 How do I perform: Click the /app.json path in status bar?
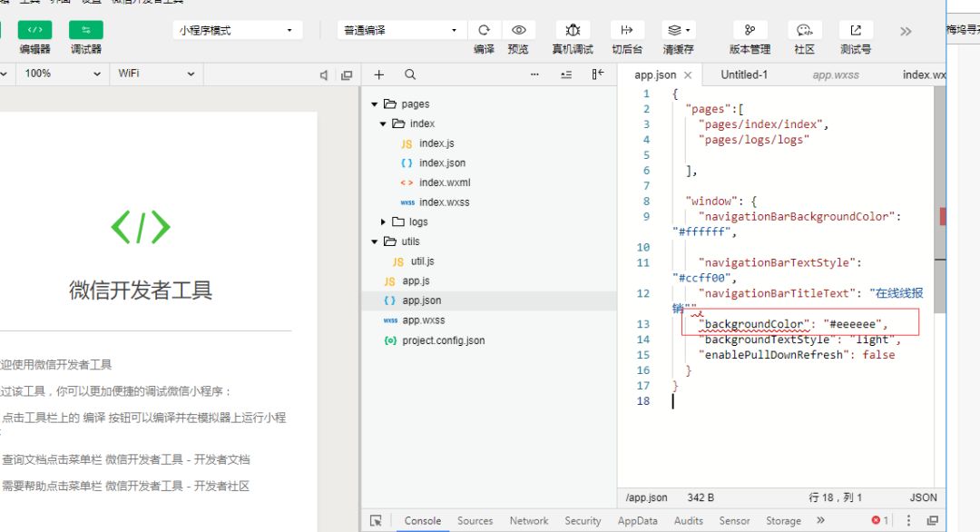(646, 498)
